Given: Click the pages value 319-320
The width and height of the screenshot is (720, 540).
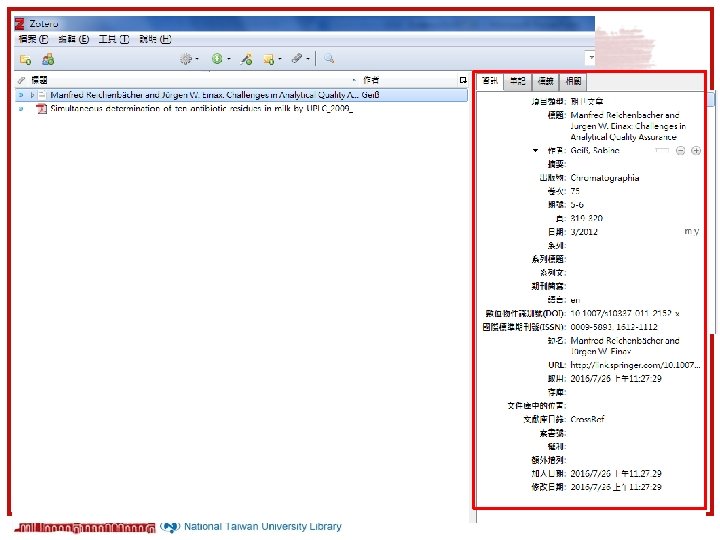Looking at the screenshot, I should [x=586, y=218].
